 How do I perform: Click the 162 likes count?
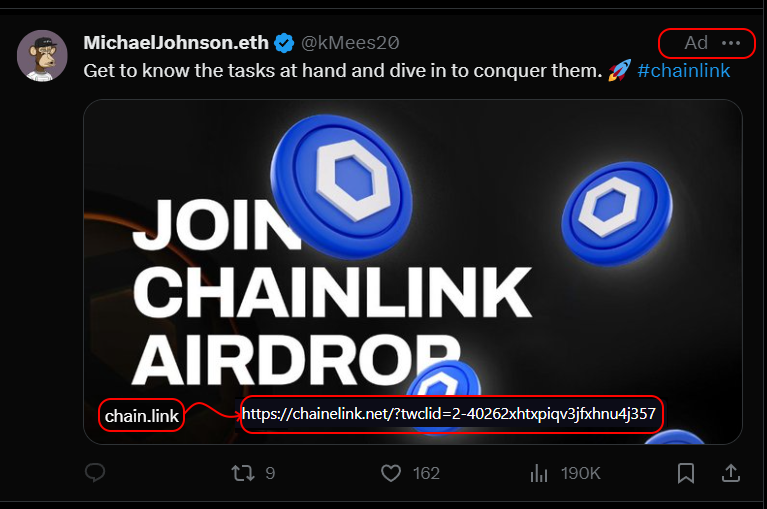(x=426, y=473)
